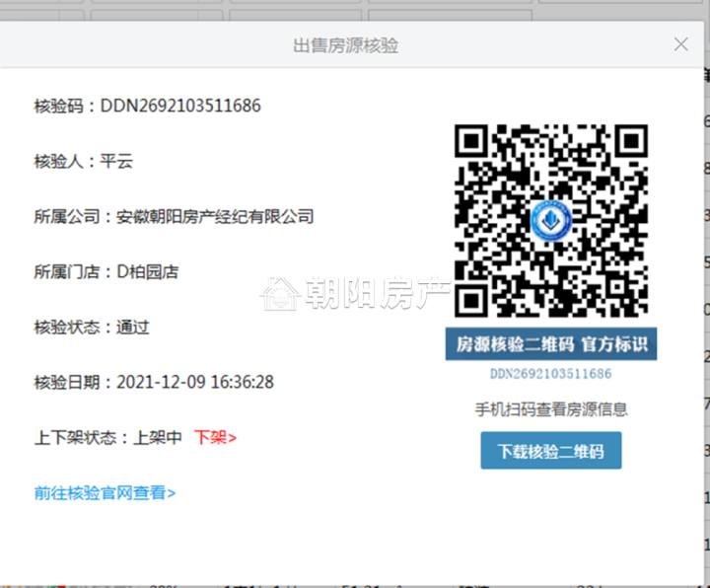
Task: Click the verification QR code image
Action: (x=551, y=221)
